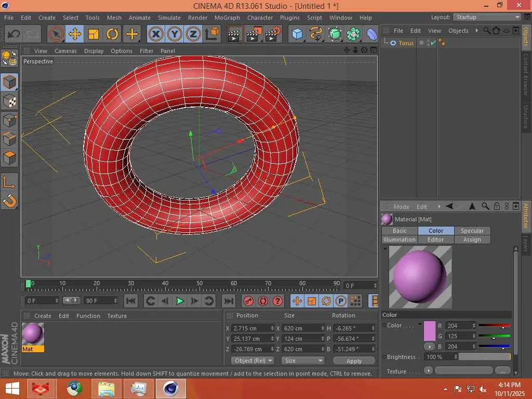The width and height of the screenshot is (532, 399).
Task: Open the Size mode dropdown
Action: click(303, 361)
